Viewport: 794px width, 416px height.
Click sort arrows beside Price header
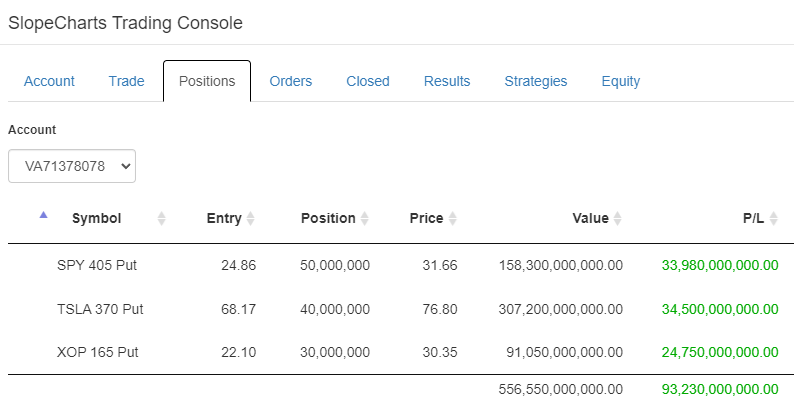[x=452, y=218]
